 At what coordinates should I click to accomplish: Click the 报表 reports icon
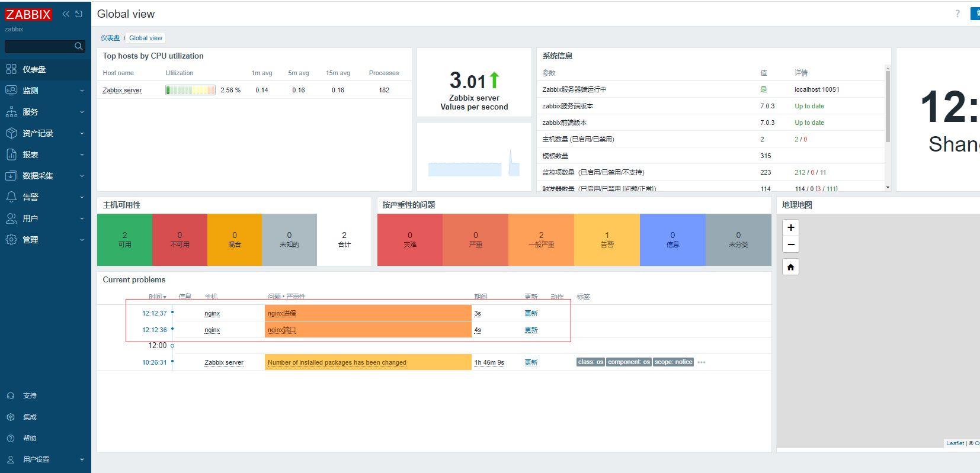(11, 155)
